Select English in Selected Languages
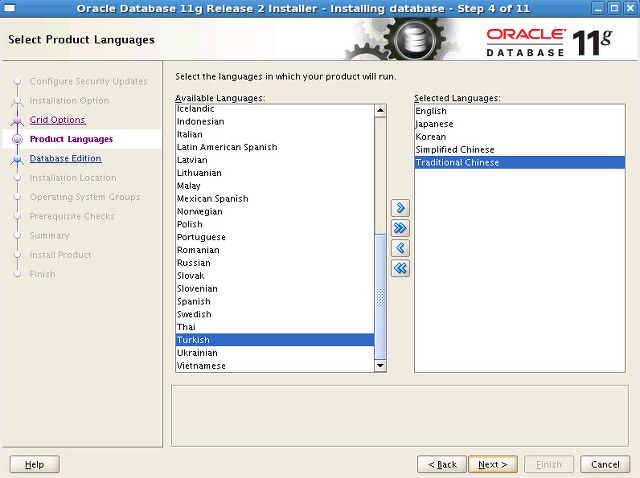The height and width of the screenshot is (478, 640). click(520, 111)
